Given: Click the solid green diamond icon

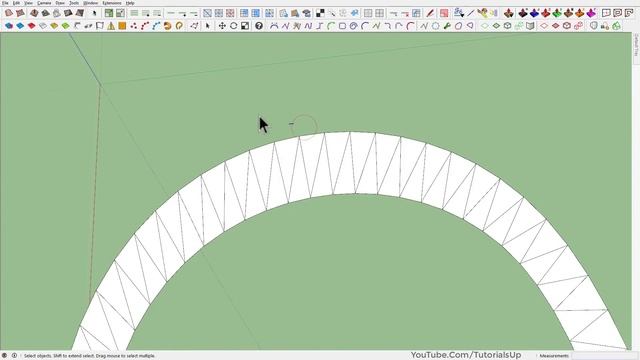Looking at the screenshot, I should [x=496, y=26].
